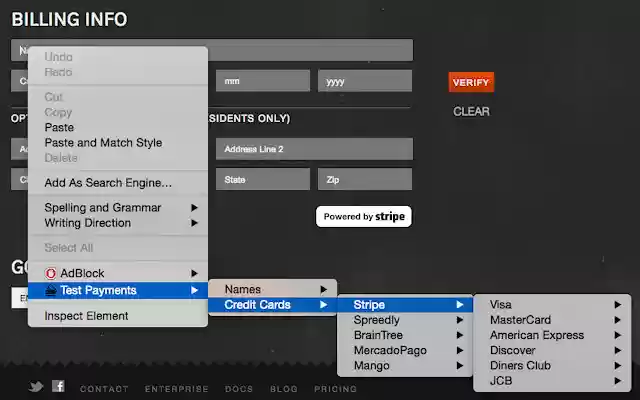The width and height of the screenshot is (640, 400).
Task: Click the Test Payments extension icon
Action: 51,290
